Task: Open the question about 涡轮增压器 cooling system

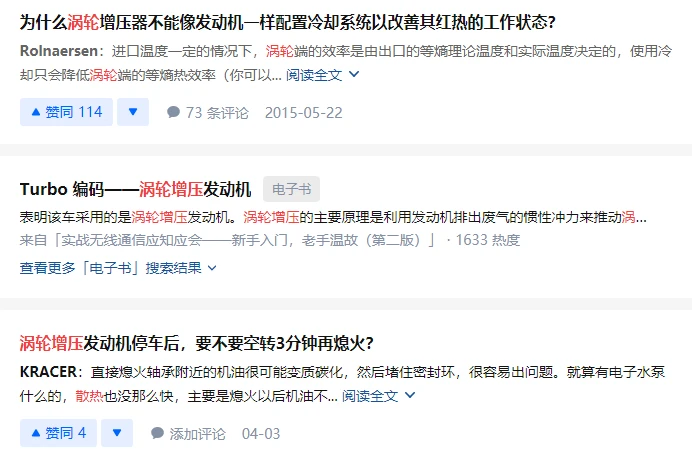Action: [287, 22]
